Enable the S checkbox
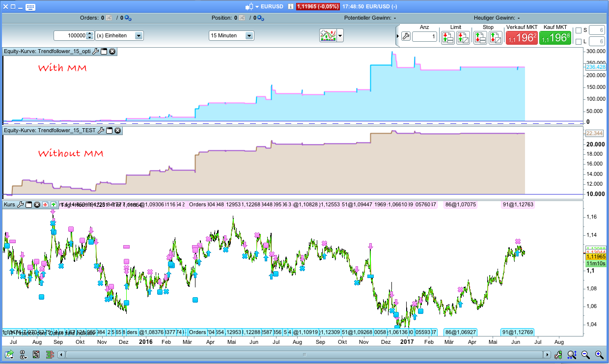The width and height of the screenshot is (609, 364). click(x=579, y=30)
